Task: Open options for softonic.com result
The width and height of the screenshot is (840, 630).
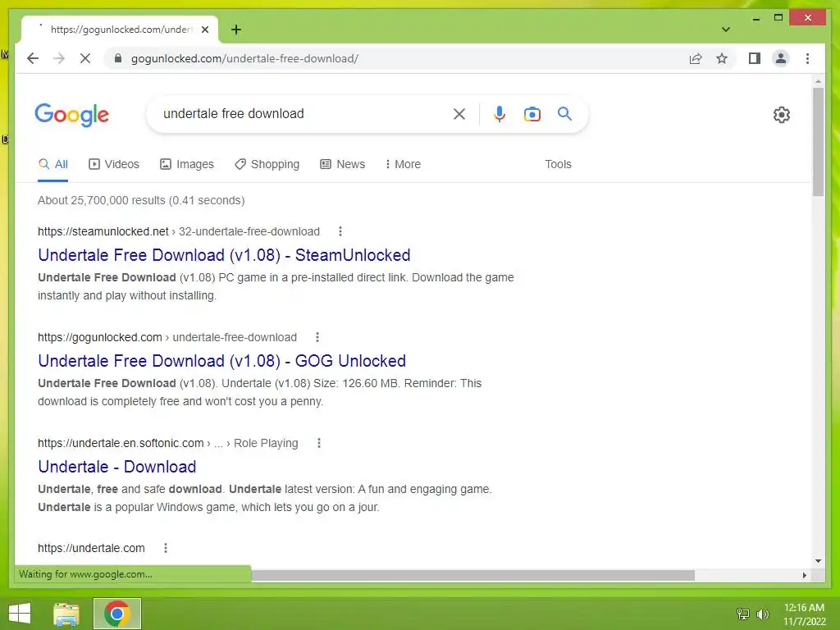Action: [319, 443]
